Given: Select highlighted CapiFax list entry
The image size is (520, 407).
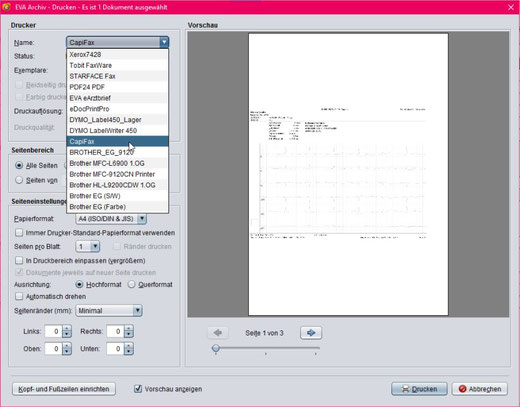Looking at the screenshot, I should pyautogui.click(x=117, y=141).
